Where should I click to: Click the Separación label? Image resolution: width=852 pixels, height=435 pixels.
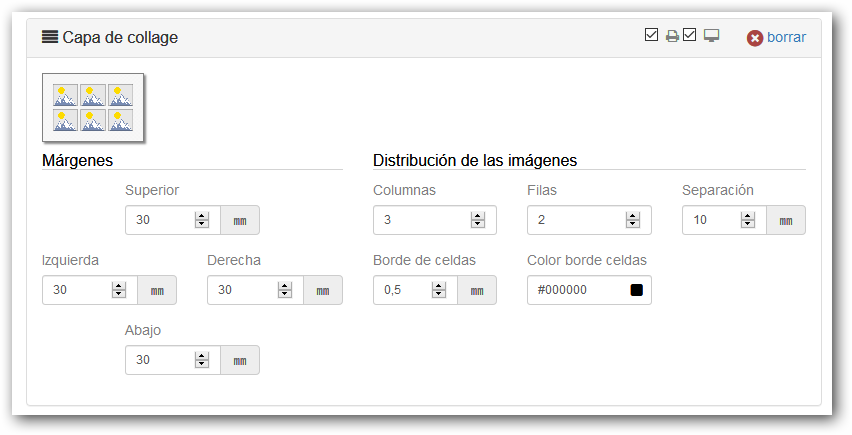pyautogui.click(x=718, y=191)
